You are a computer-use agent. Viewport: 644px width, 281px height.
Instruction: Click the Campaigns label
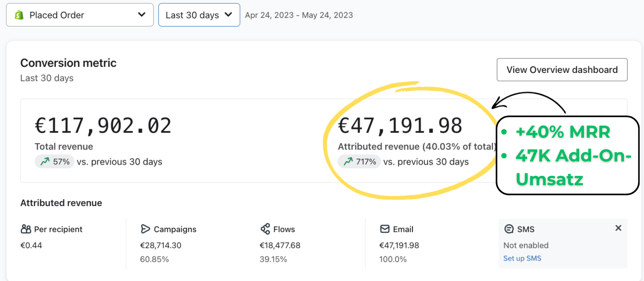(175, 229)
